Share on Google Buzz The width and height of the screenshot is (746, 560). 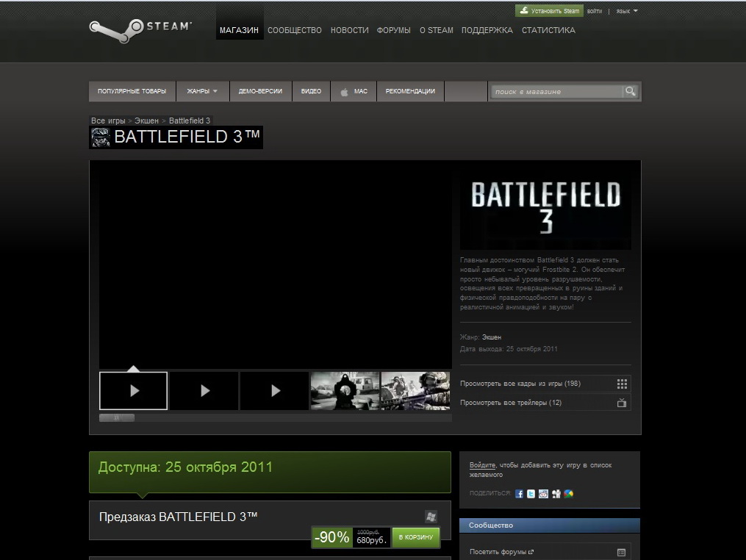pos(569,494)
